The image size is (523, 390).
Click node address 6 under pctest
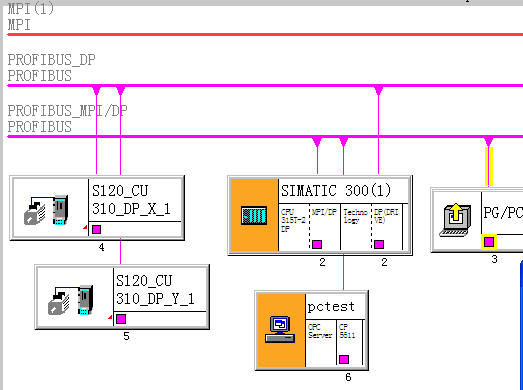click(x=348, y=377)
